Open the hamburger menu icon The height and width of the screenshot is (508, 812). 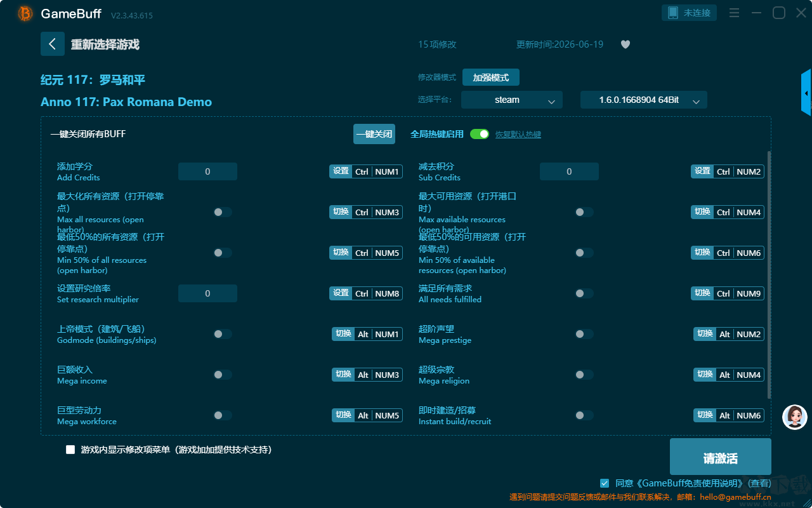click(x=734, y=13)
